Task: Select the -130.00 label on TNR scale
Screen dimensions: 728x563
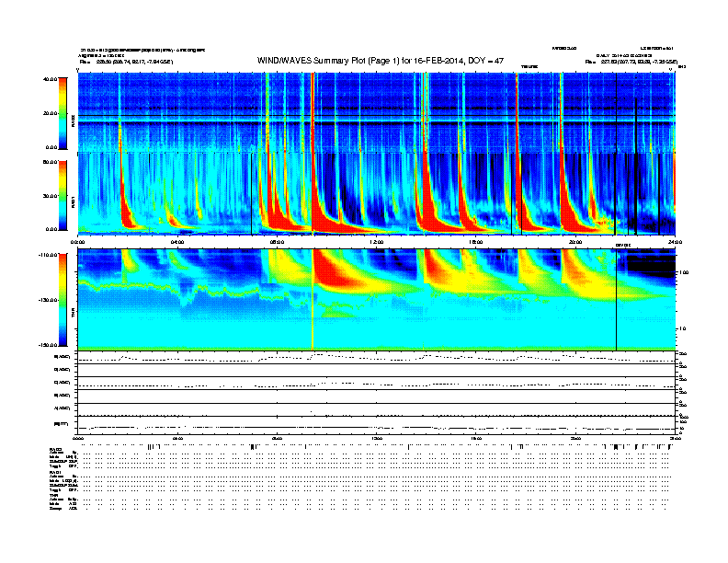Action: 49,300
